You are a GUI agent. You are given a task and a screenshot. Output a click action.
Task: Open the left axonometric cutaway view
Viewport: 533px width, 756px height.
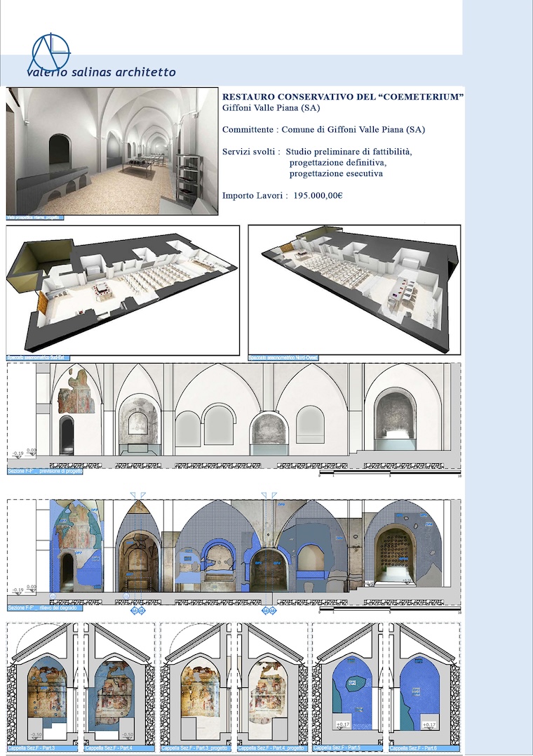pos(123,290)
